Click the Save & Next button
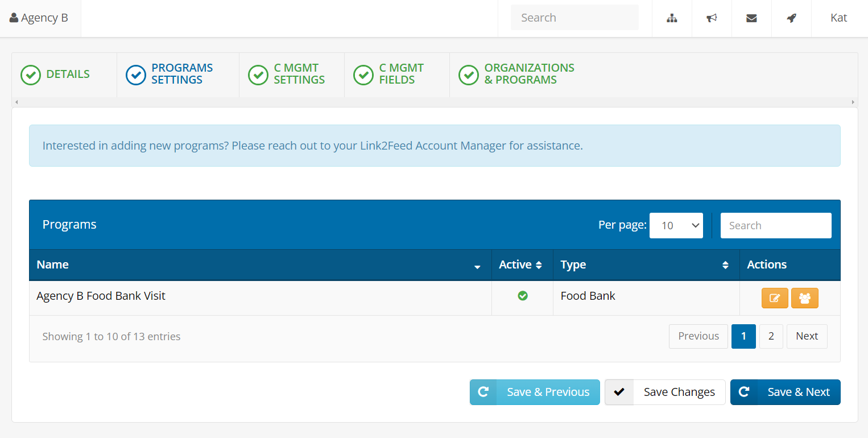 (x=785, y=392)
